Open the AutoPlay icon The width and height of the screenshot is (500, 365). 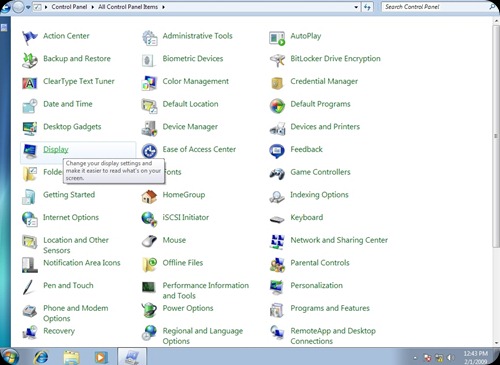[x=277, y=38]
